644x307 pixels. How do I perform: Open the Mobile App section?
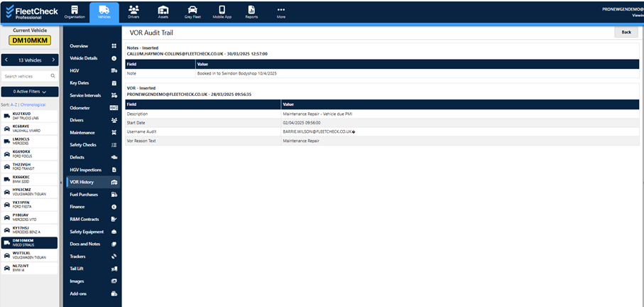click(222, 11)
